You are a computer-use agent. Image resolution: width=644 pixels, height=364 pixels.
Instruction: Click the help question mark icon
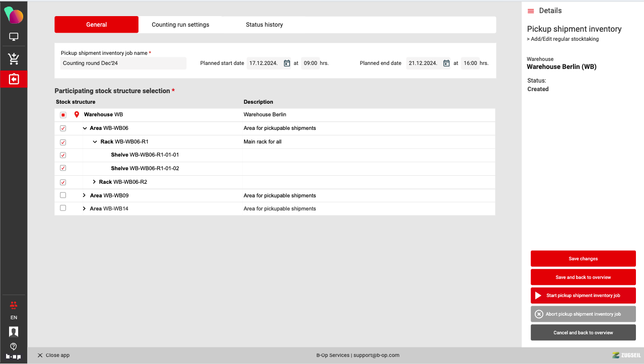pyautogui.click(x=14, y=346)
